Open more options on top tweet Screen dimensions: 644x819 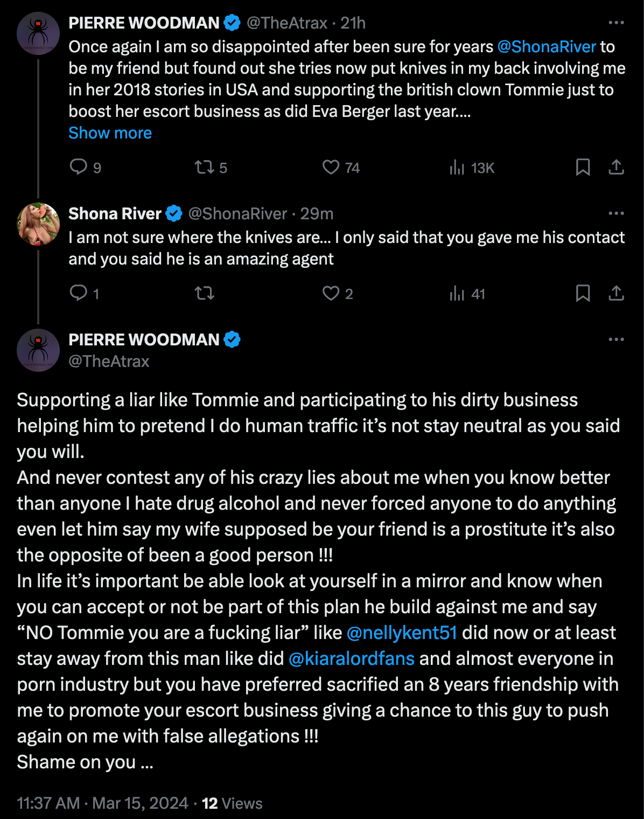click(616, 23)
